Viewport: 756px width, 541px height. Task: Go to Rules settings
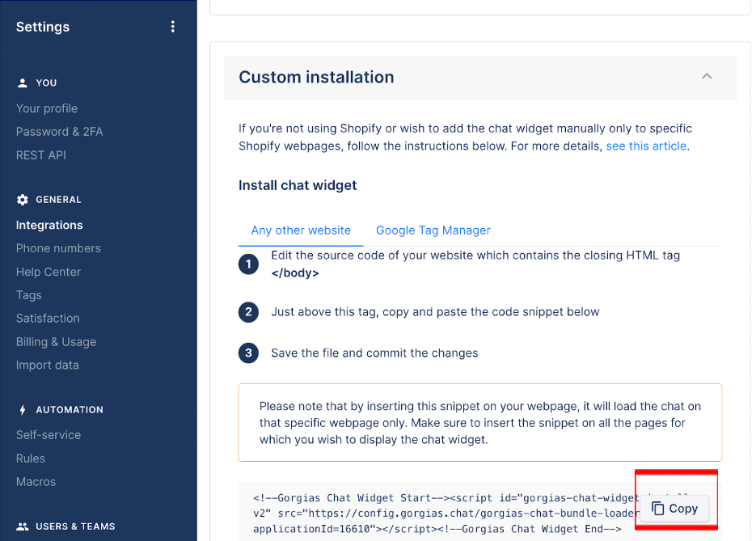[31, 459]
